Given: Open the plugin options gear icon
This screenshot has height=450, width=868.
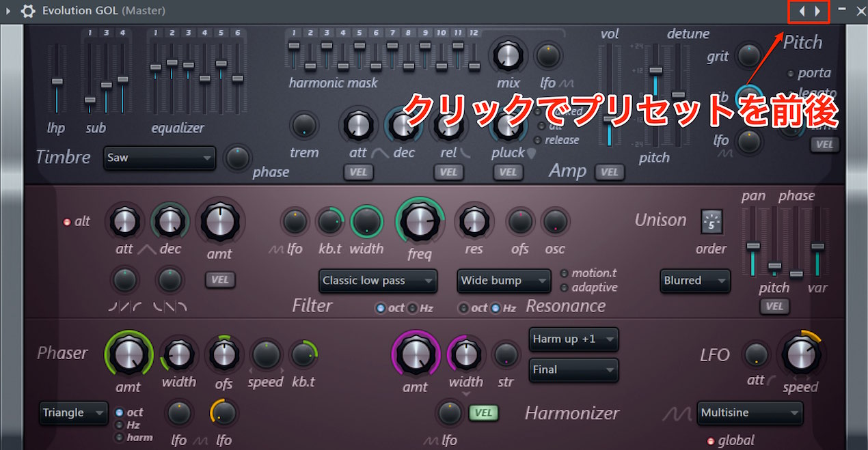Looking at the screenshot, I should point(28,11).
